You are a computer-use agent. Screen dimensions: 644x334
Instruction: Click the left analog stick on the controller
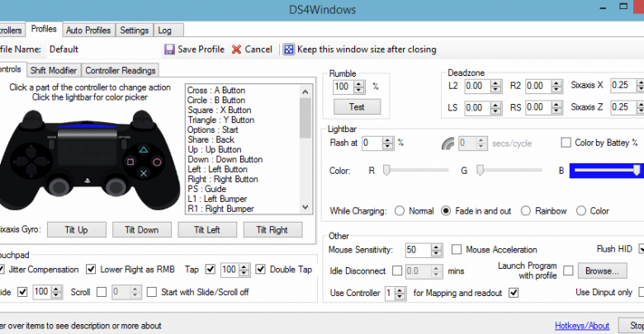59,187
